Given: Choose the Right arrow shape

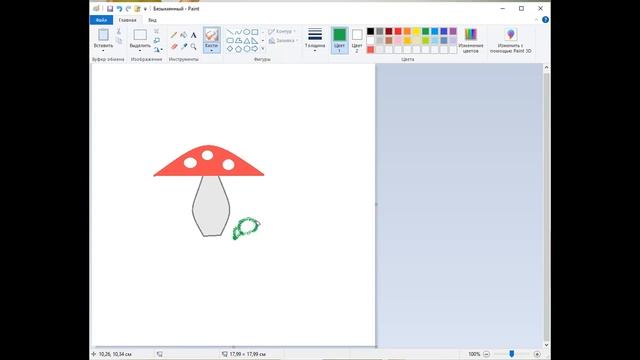Looking at the screenshot, I should click(x=255, y=49).
